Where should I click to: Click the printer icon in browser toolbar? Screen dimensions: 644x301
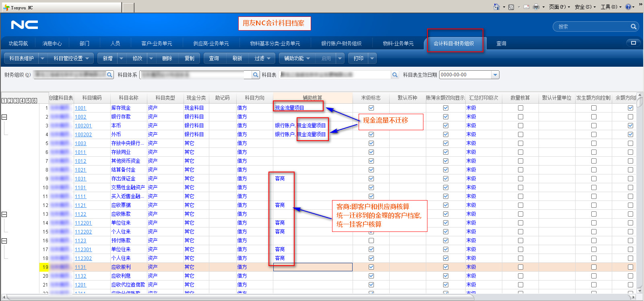click(x=536, y=7)
